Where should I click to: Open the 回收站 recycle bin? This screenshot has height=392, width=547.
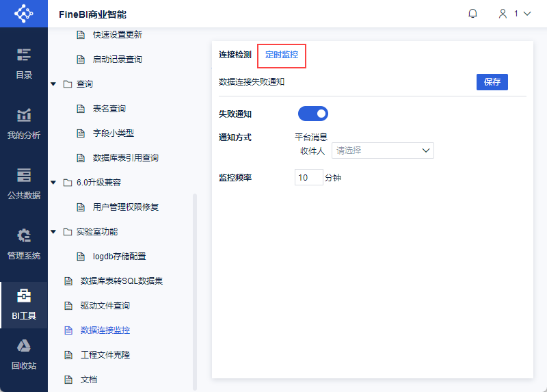(x=24, y=354)
